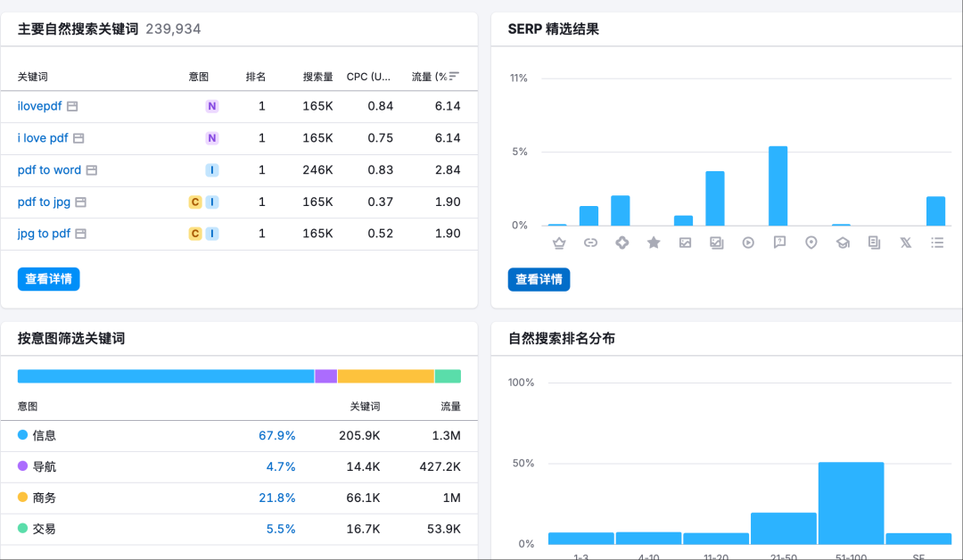The width and height of the screenshot is (963, 560).
Task: Click the yellow commercial segment of intent bar
Action: click(x=386, y=376)
